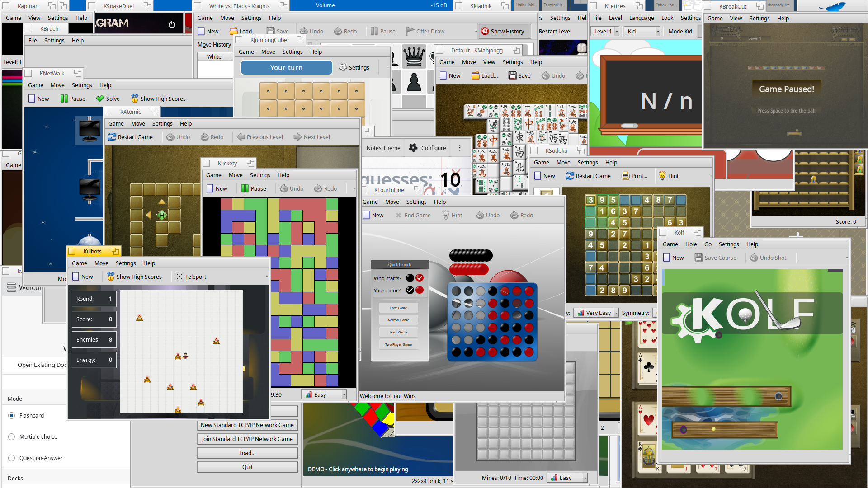Choose Question-Answer mode radio button
Image resolution: width=868 pixels, height=488 pixels.
click(x=12, y=458)
